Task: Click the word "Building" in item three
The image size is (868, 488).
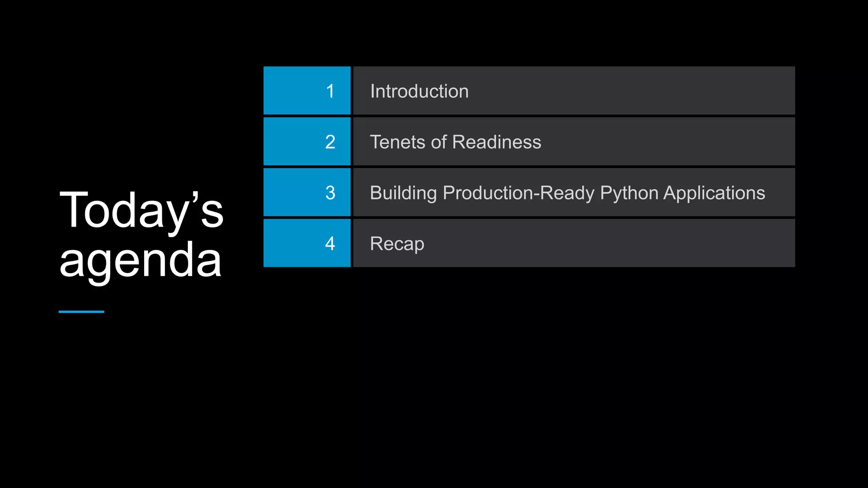Action: pyautogui.click(x=403, y=193)
